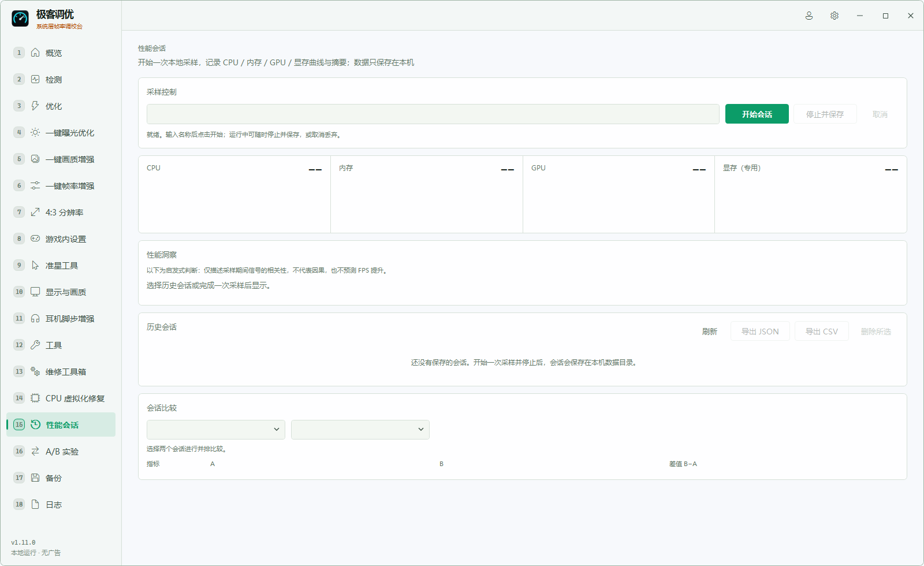Open the 维修工具箱 gears icon

[x=35, y=371]
